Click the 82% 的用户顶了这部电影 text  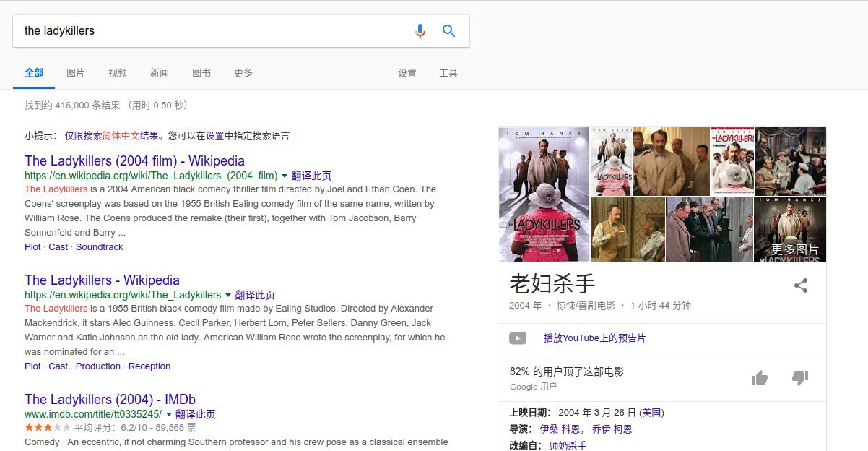[566, 371]
